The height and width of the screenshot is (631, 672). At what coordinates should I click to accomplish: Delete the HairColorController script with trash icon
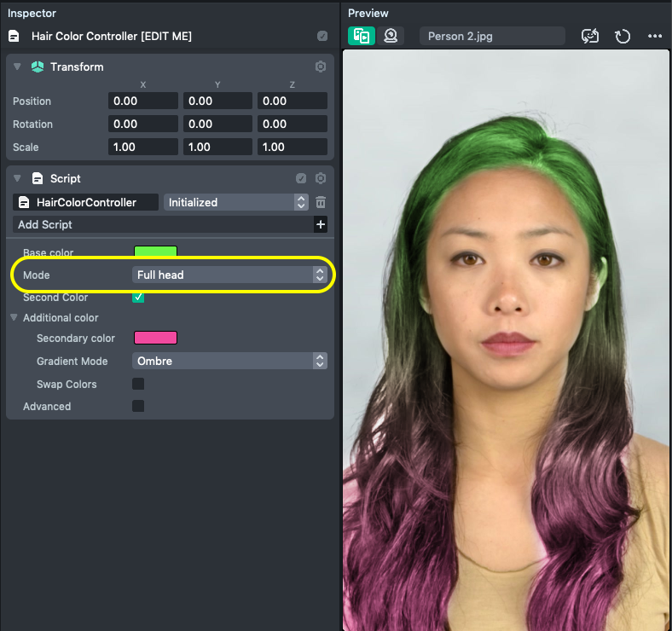(321, 202)
